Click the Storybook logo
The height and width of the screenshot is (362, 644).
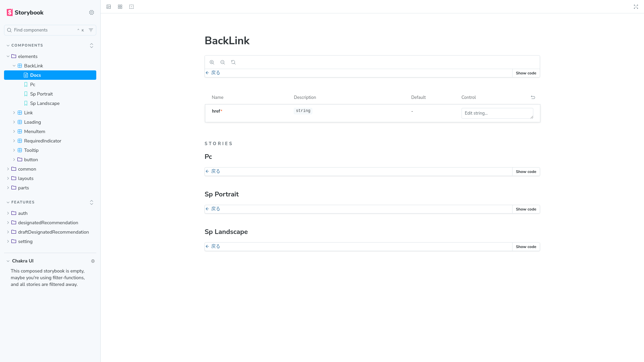[25, 12]
